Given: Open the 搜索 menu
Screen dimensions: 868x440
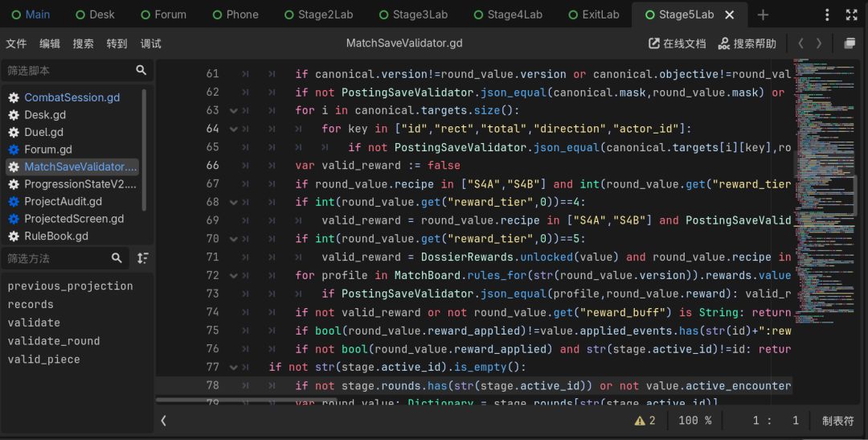Looking at the screenshot, I should [x=83, y=43].
